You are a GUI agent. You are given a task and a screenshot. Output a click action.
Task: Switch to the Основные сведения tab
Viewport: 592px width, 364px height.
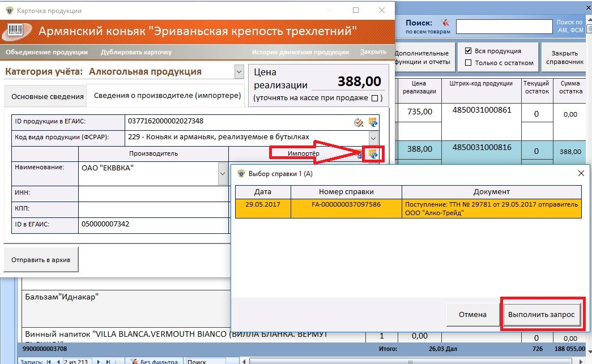48,96
